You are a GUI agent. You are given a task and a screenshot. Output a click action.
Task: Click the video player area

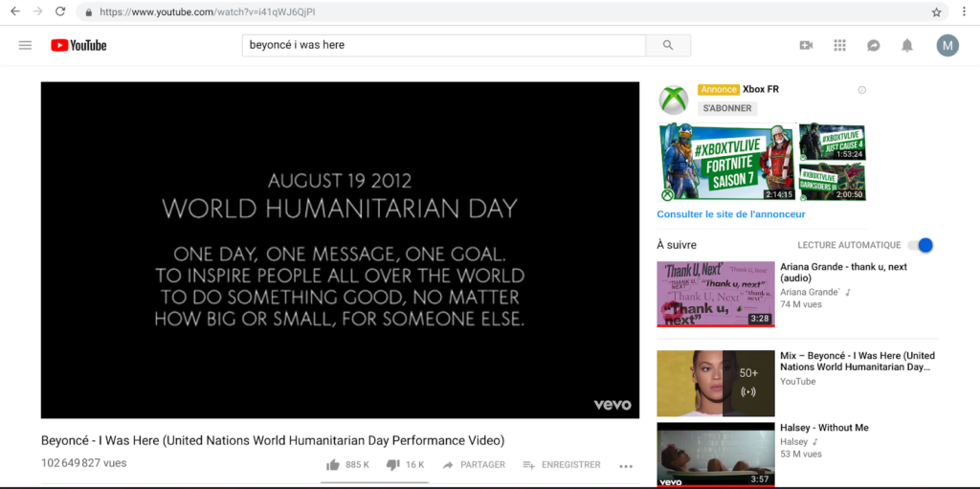[340, 250]
